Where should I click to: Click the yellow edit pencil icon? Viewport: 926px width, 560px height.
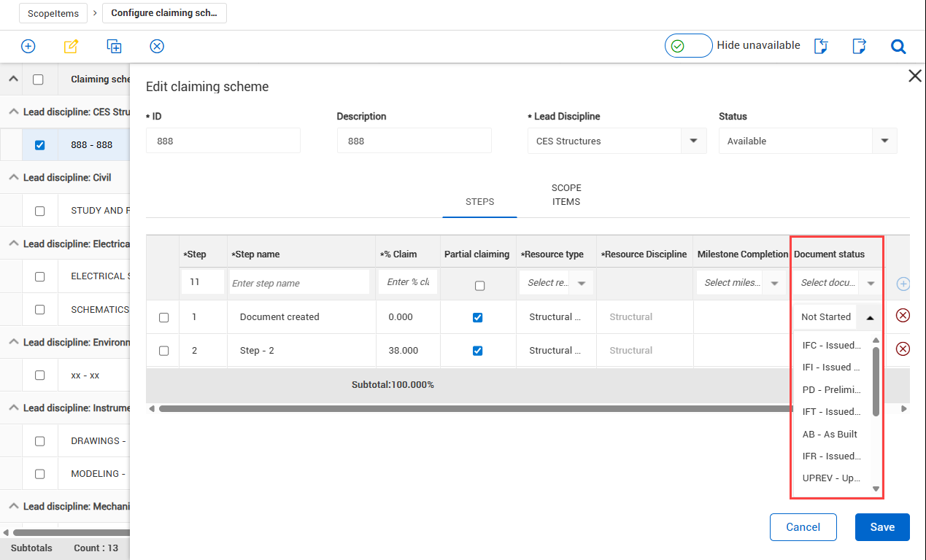coord(71,47)
